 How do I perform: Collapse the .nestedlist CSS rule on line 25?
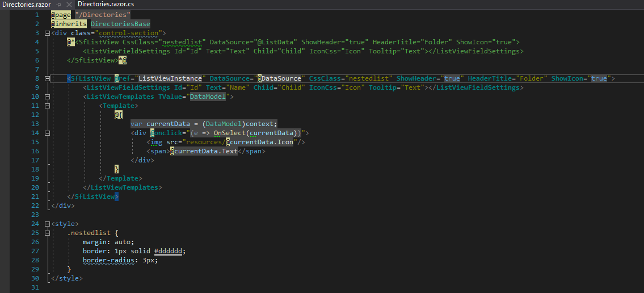point(47,233)
